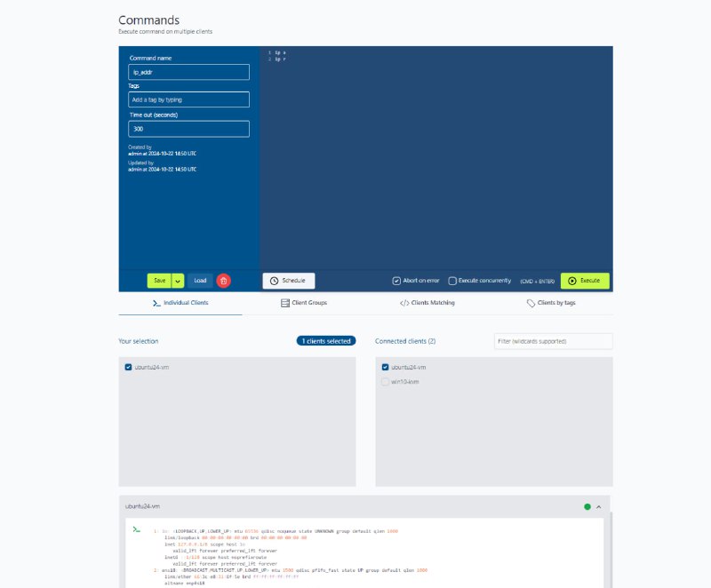Click the output panel vertical scrollbar
The width and height of the screenshot is (711, 588).
point(611,550)
